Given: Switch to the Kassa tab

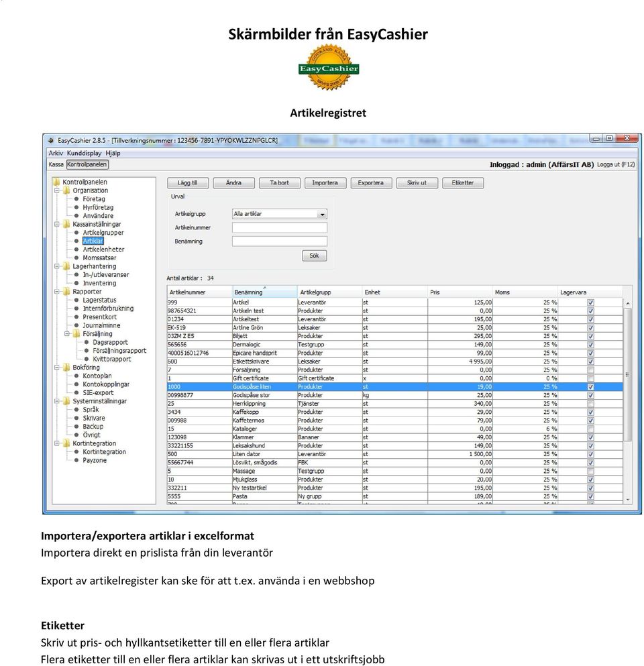Looking at the screenshot, I should [x=56, y=164].
